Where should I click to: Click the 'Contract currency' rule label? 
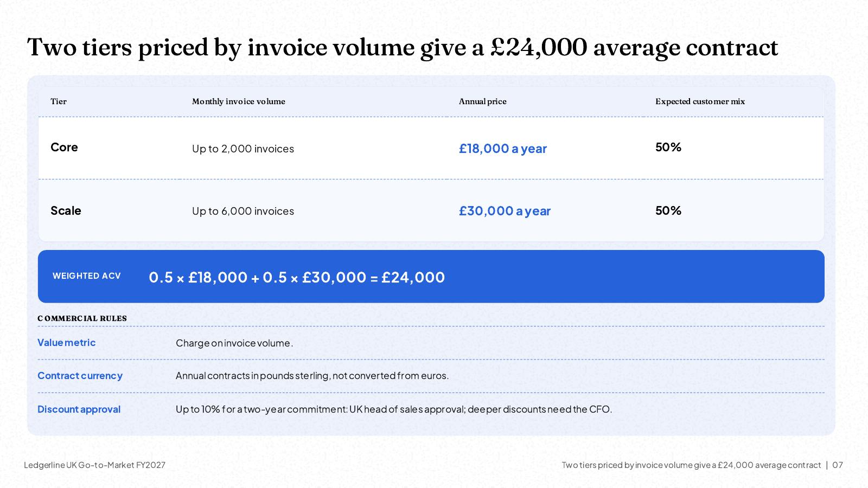point(80,376)
